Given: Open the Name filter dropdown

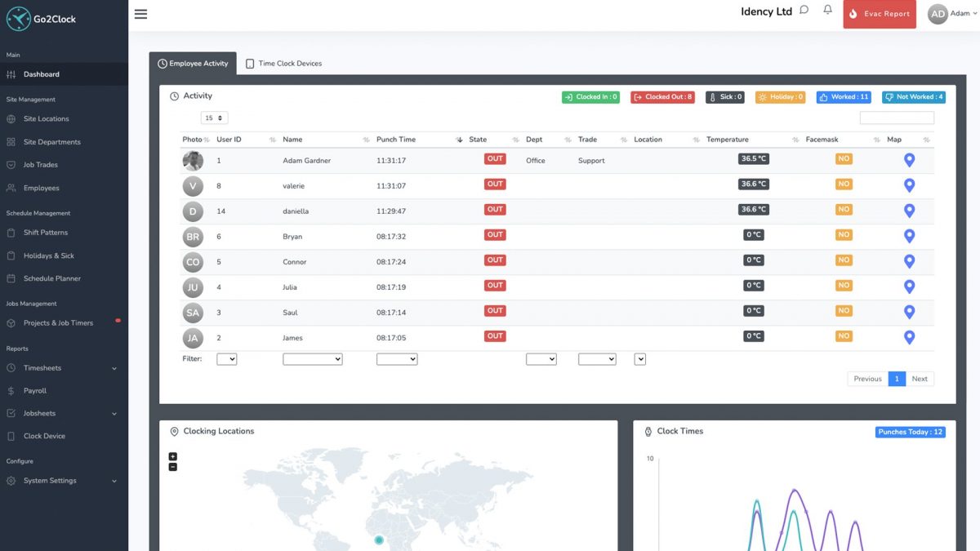Looking at the screenshot, I should tap(312, 359).
